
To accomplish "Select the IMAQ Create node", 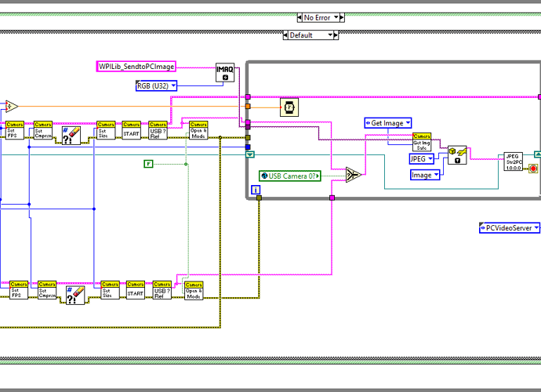I will click(225, 72).
